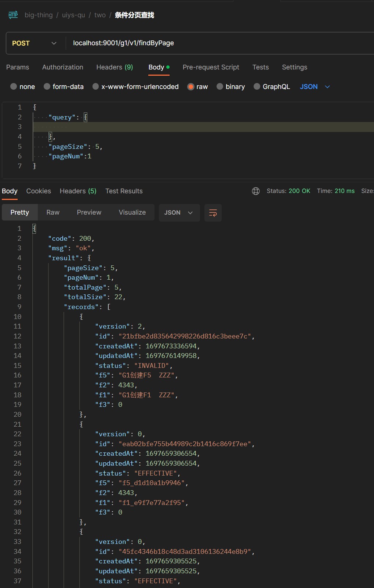Click the globe network icon near Status
This screenshot has width=374, height=588.
pos(256,191)
